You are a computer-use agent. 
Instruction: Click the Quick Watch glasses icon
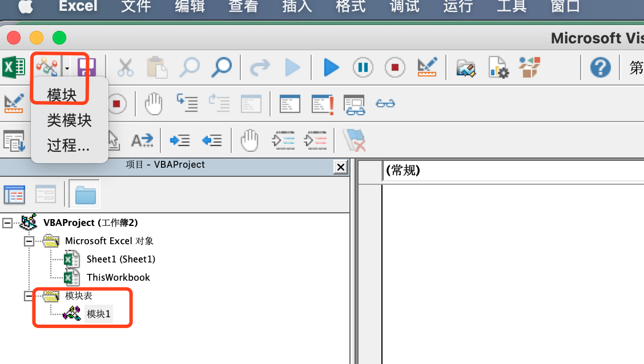(385, 103)
